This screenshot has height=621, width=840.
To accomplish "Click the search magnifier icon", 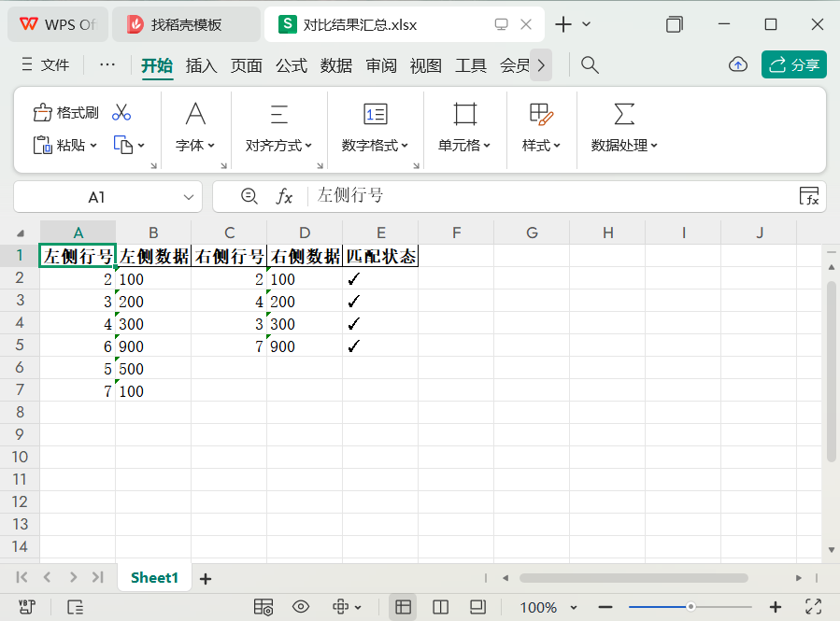I will tap(590, 65).
